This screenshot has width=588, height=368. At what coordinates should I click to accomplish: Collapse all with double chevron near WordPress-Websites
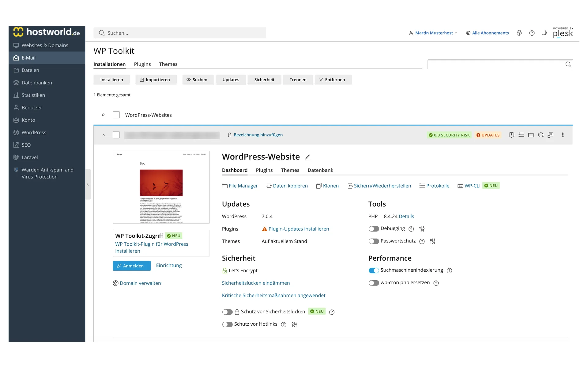103,115
